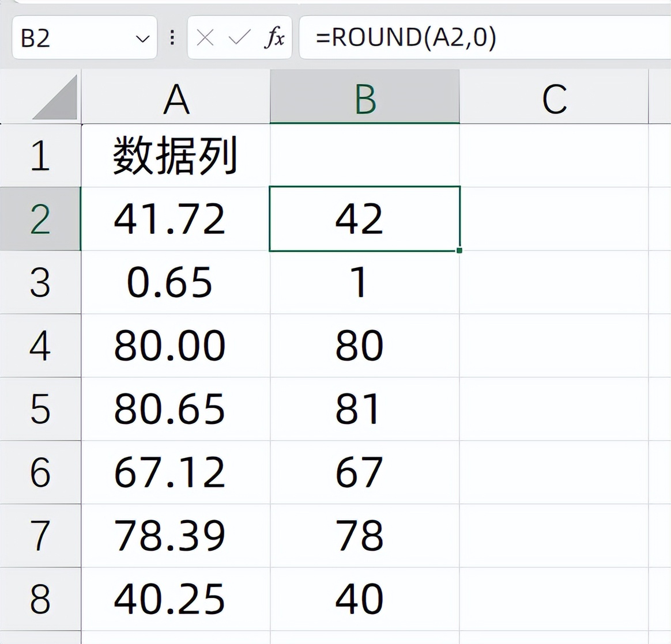Image resolution: width=671 pixels, height=644 pixels.
Task: Confirm entry with the checkmark icon
Action: click(239, 37)
